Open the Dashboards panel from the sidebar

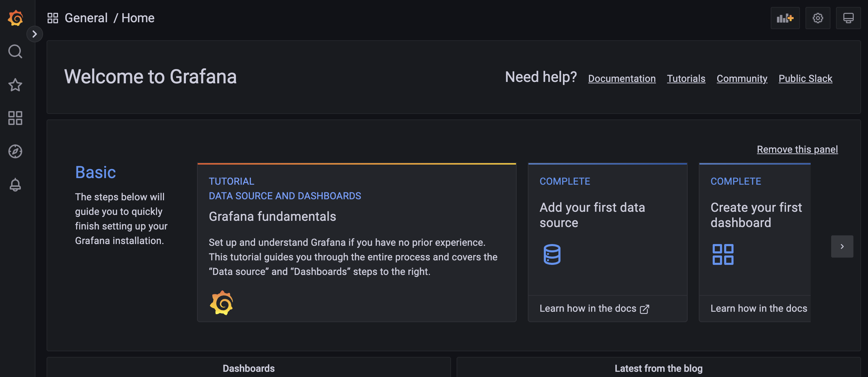[x=15, y=118]
